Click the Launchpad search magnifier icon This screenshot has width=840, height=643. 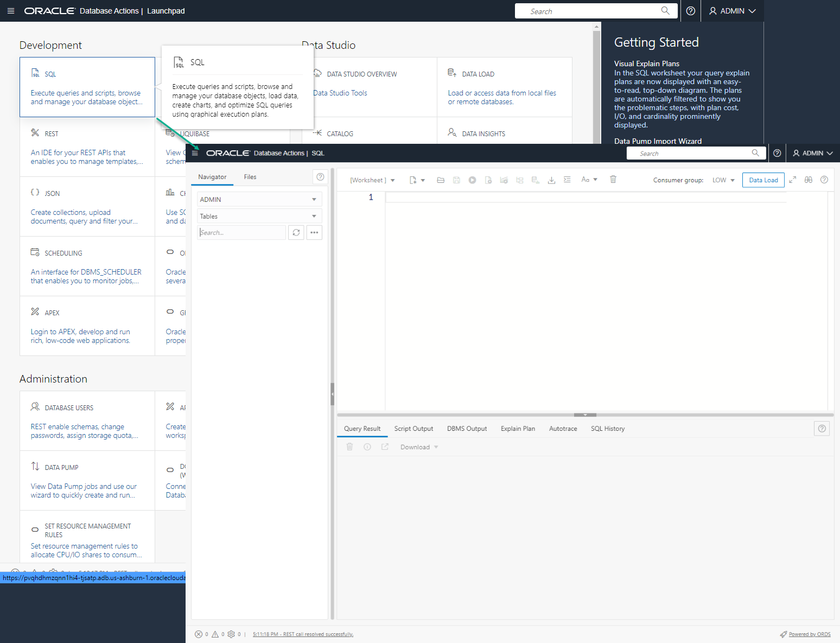(665, 10)
